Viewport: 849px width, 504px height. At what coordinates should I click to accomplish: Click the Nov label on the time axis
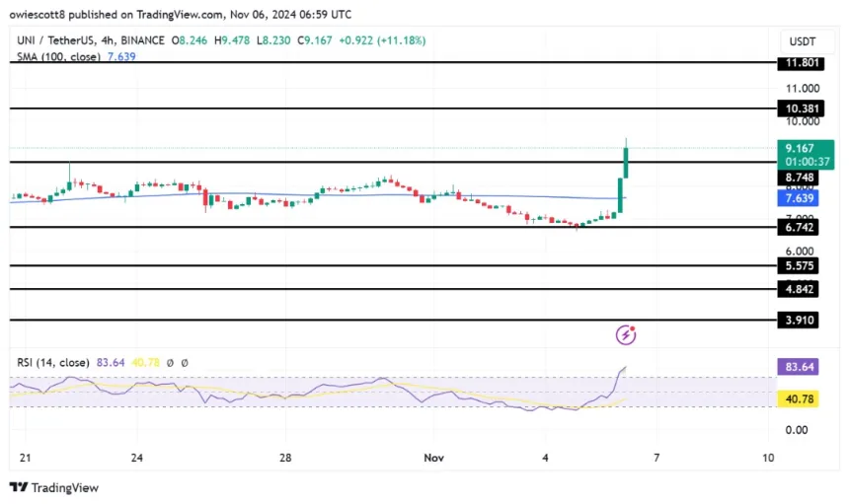(x=434, y=458)
